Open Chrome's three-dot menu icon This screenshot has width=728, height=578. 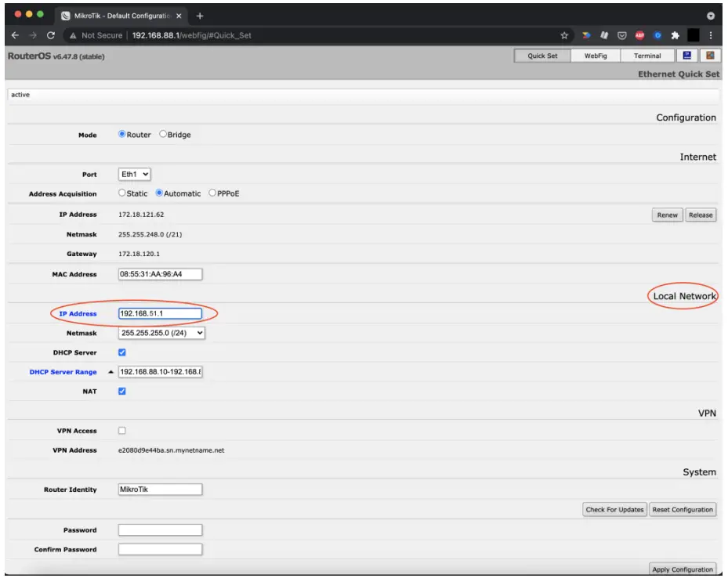click(710, 35)
